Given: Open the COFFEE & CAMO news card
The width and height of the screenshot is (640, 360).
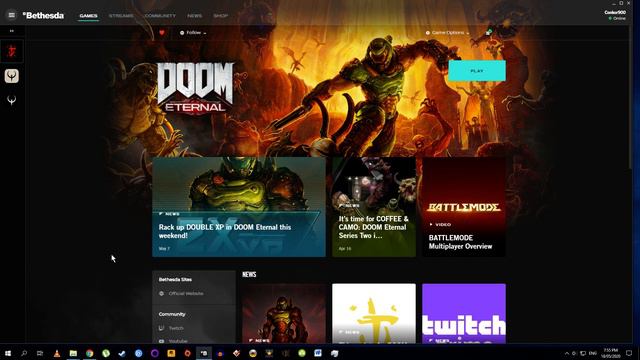Looking at the screenshot, I should click(x=374, y=207).
